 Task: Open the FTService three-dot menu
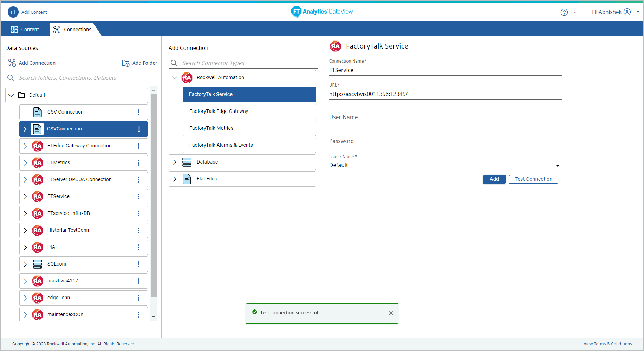coord(139,196)
